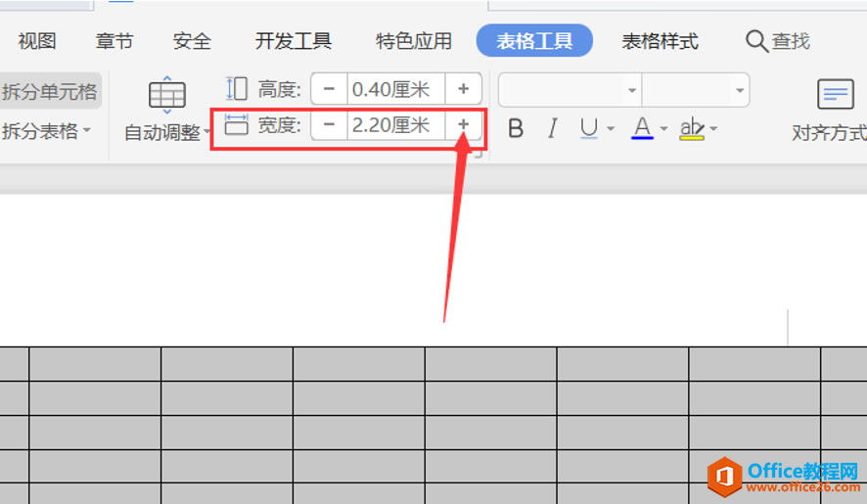Image resolution: width=867 pixels, height=504 pixels.
Task: Click the 拆分单元格 button
Action: [x=49, y=91]
